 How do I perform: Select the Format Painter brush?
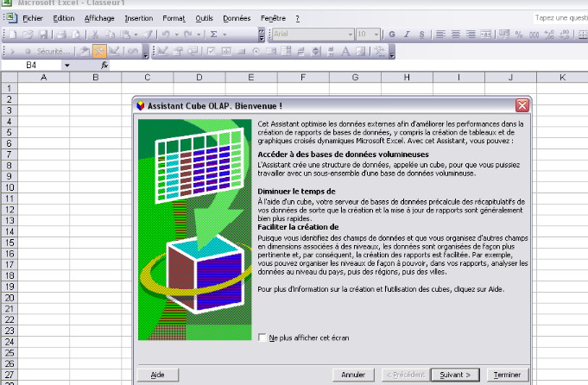point(148,35)
